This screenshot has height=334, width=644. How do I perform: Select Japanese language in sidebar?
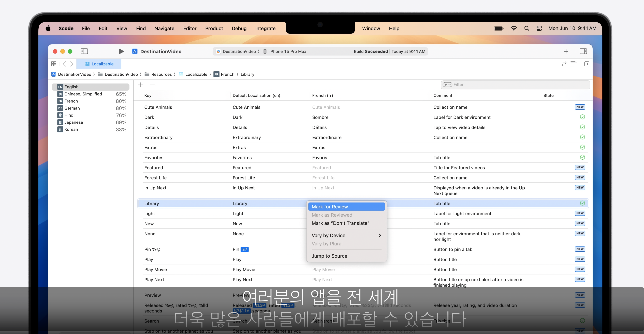tap(91, 122)
